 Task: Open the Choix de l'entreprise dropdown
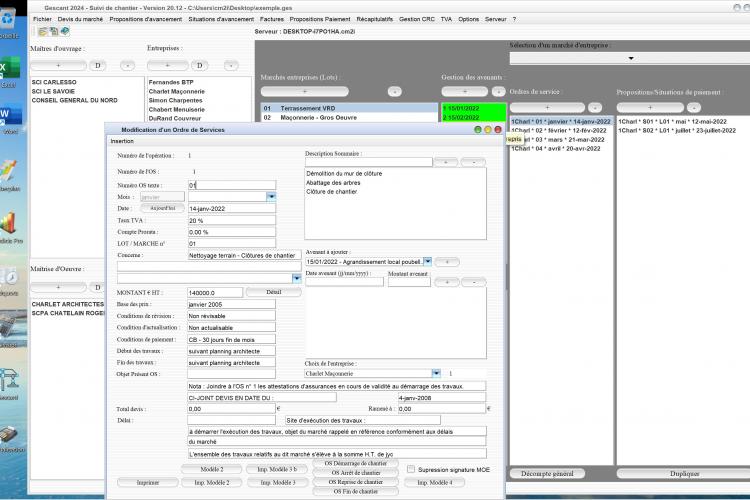pos(436,373)
